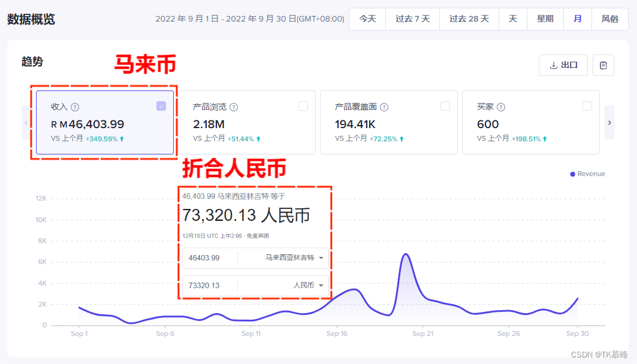Enable the 产品浏览 metric checkbox
This screenshot has width=637, height=364.
303,106
